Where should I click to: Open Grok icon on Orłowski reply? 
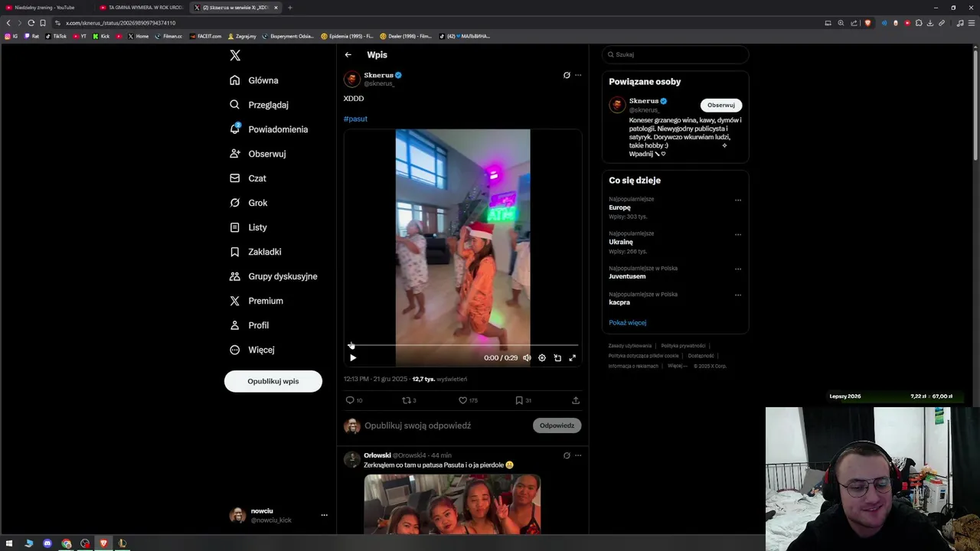coord(567,455)
